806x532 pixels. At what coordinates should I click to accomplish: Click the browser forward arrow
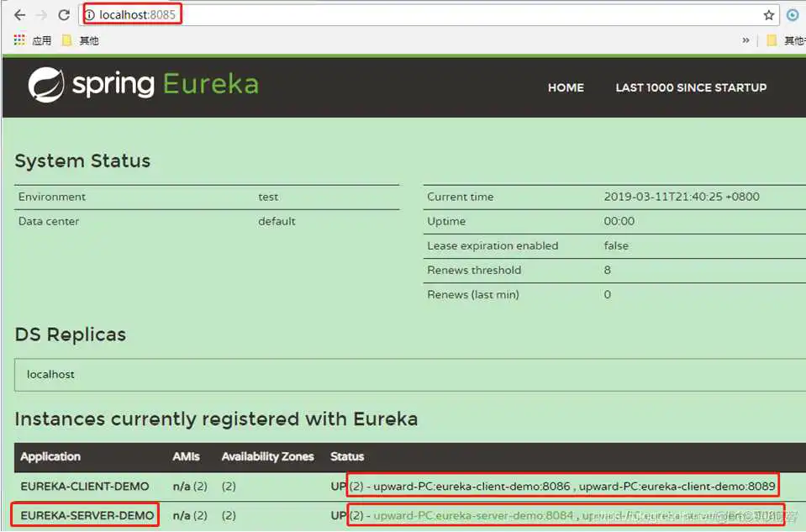click(x=42, y=15)
